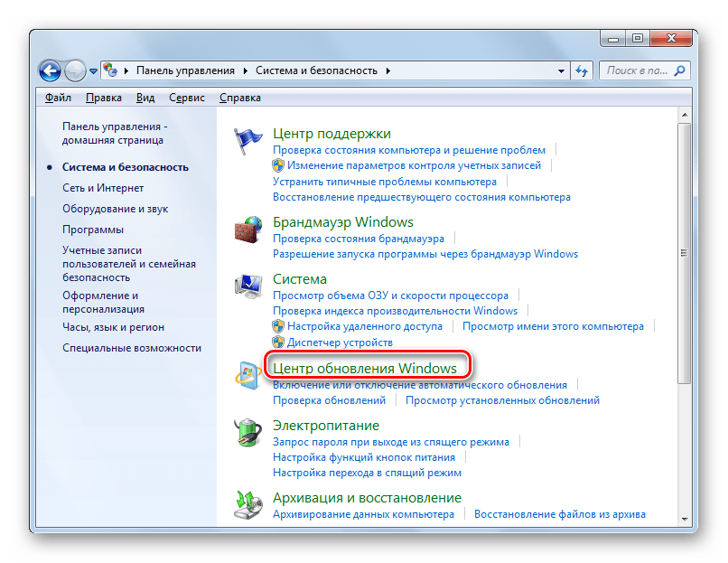Click shield icon next to Диспетчер устройств

[278, 342]
